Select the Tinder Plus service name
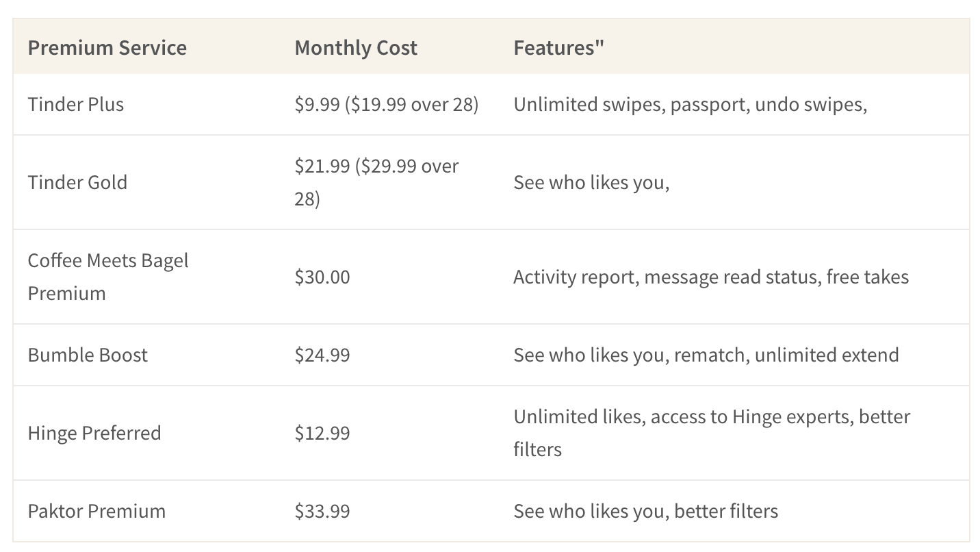 pyautogui.click(x=76, y=104)
